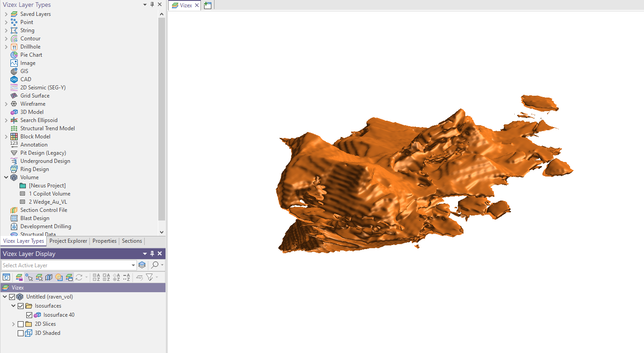Click the lock layers icon in layer toolbar
This screenshot has width=644, height=353.
click(x=19, y=277)
